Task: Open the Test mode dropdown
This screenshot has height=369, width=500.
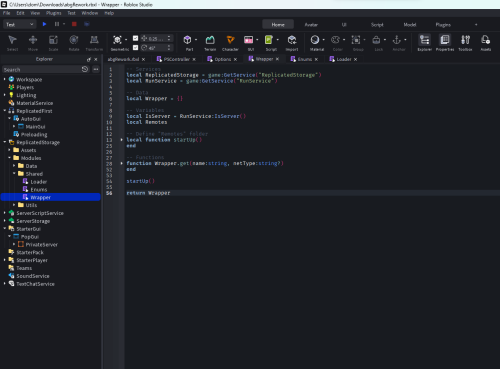Action: click(x=19, y=24)
